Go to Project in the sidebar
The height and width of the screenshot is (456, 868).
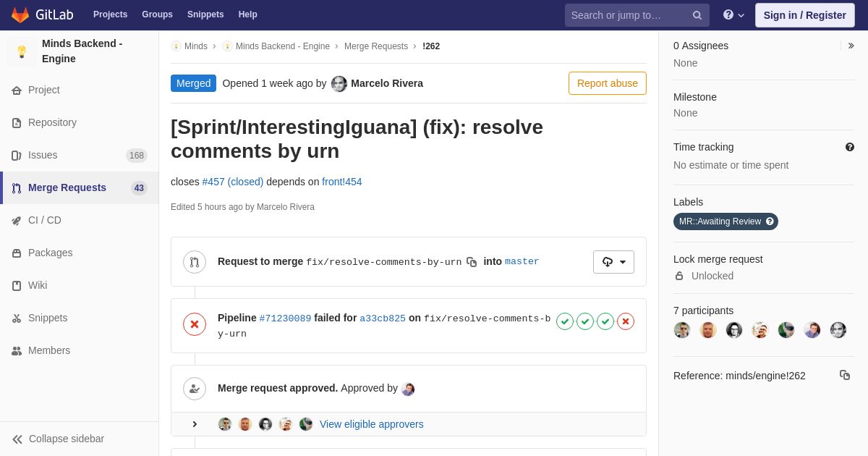point(80,90)
